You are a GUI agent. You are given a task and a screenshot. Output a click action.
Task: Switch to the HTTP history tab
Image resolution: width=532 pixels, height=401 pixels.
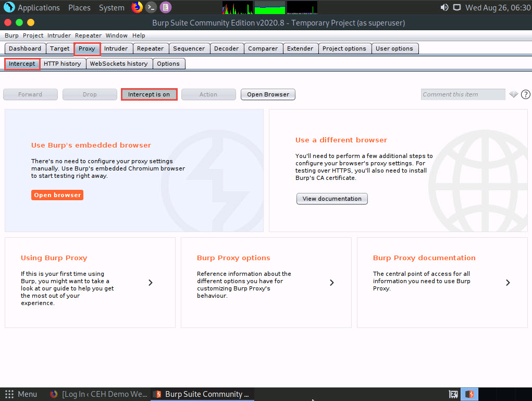click(62, 64)
